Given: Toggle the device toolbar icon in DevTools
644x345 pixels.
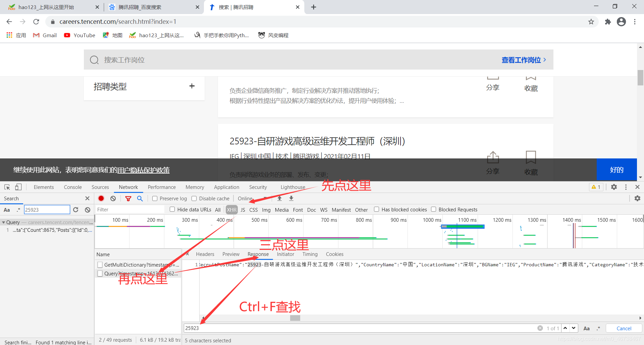Looking at the screenshot, I should tap(18, 187).
